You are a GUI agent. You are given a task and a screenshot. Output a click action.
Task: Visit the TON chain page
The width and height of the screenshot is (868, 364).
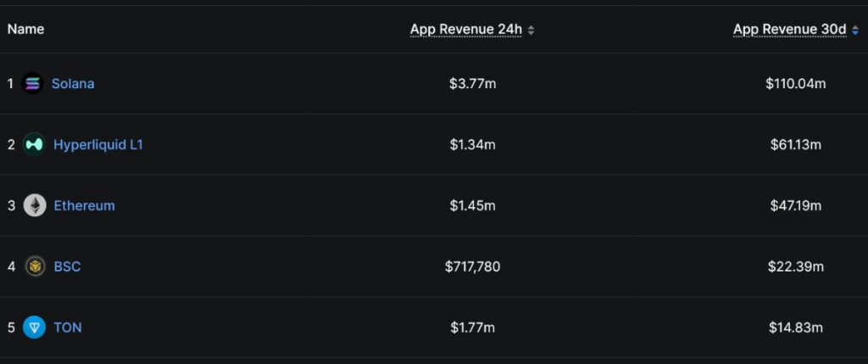tap(68, 328)
